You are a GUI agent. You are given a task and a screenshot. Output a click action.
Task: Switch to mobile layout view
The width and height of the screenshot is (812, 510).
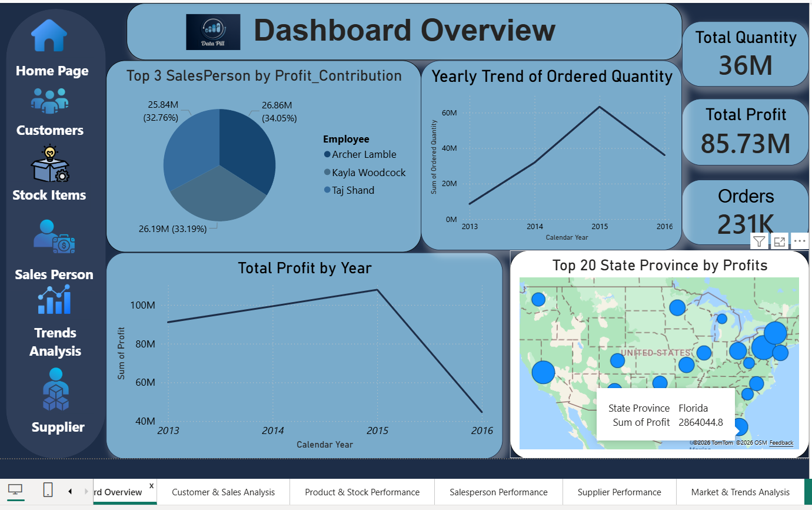point(48,489)
